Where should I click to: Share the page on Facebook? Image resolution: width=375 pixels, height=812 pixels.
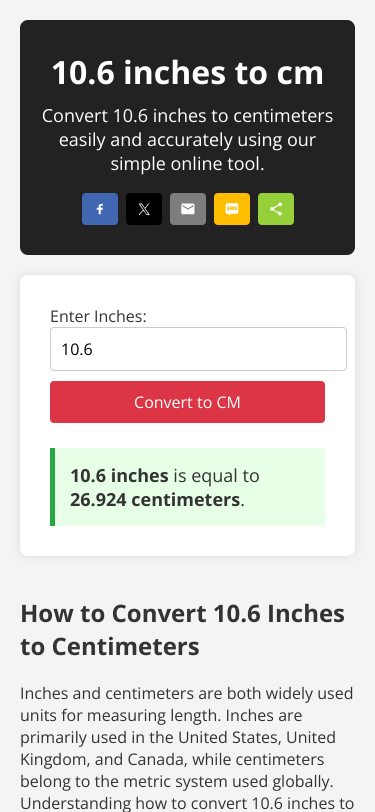(100, 209)
